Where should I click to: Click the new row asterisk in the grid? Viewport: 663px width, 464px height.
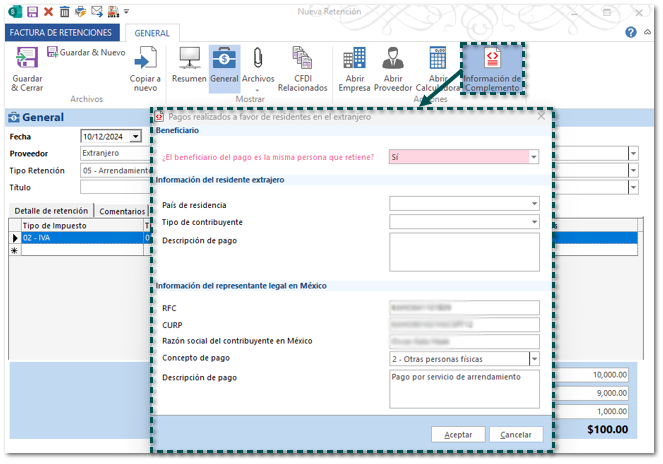point(14,250)
